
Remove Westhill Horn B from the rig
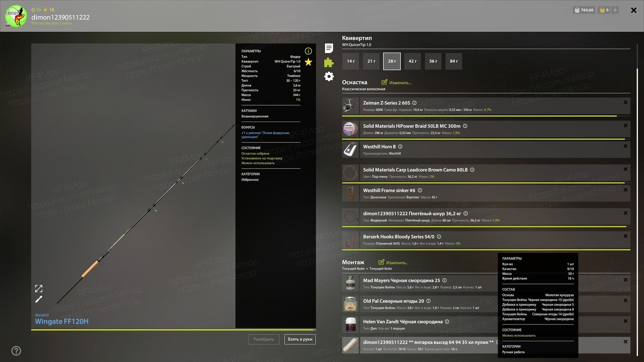626,146
